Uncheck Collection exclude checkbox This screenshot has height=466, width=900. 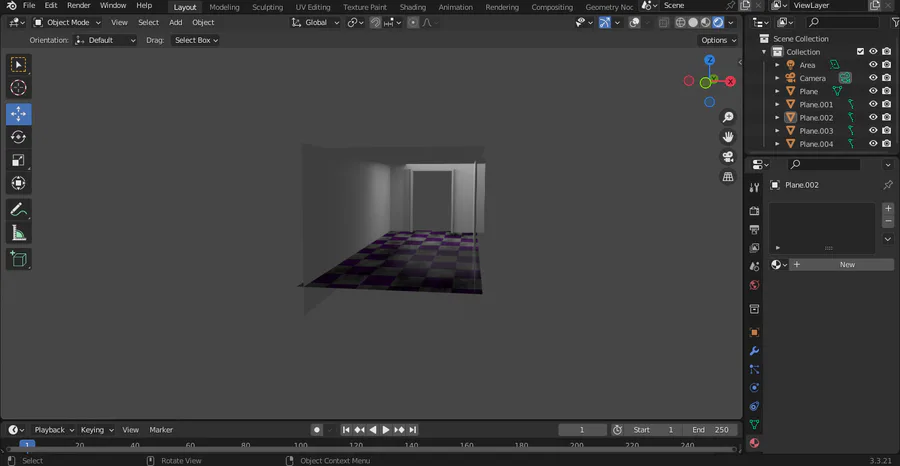[x=860, y=52]
